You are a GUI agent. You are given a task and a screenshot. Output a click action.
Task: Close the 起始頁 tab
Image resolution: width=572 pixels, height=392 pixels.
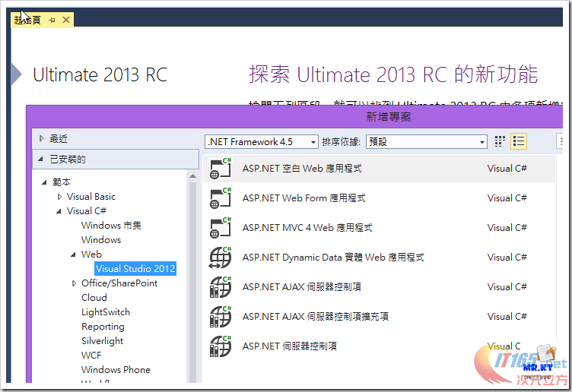point(66,20)
